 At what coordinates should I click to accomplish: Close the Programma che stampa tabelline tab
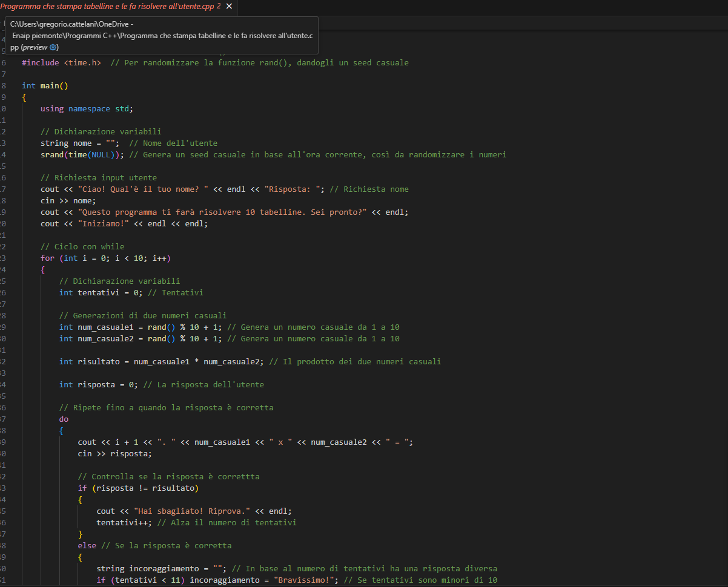[228, 6]
